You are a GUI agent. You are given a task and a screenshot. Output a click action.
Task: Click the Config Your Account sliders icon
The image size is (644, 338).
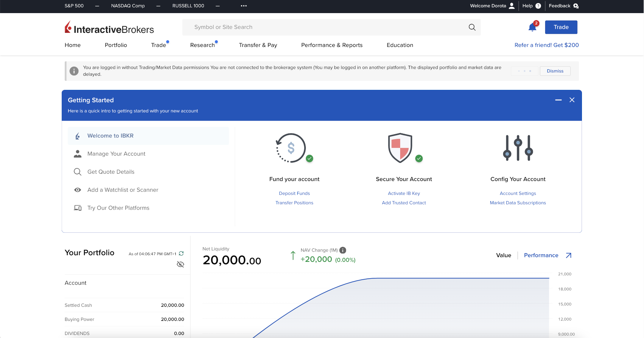[518, 148]
